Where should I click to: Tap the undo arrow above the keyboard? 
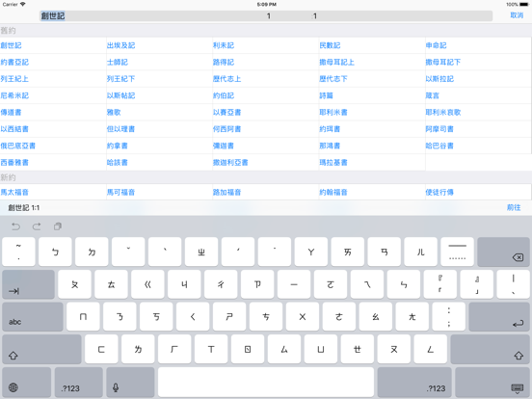[15, 226]
